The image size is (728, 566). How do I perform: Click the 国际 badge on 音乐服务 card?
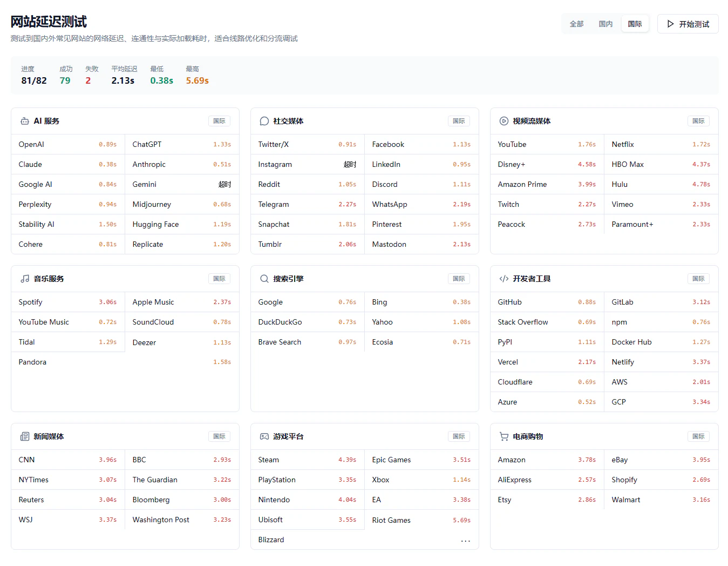pyautogui.click(x=219, y=279)
